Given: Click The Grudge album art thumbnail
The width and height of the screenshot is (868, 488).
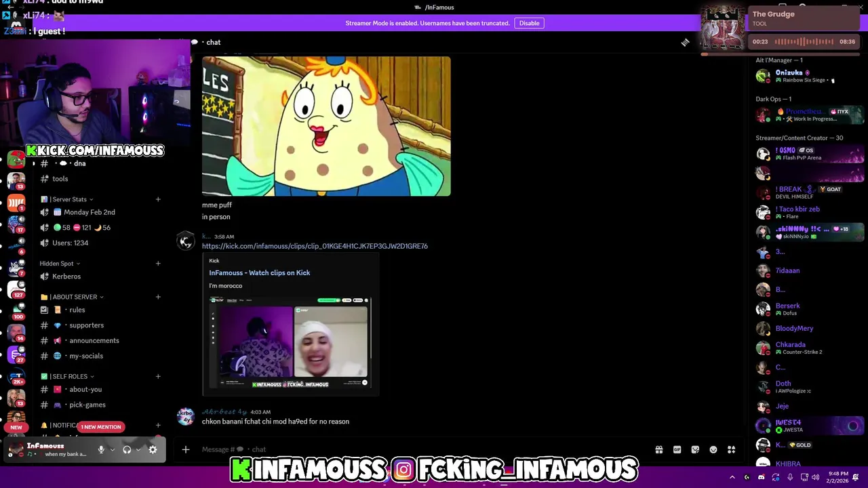Looking at the screenshot, I should [x=723, y=28].
